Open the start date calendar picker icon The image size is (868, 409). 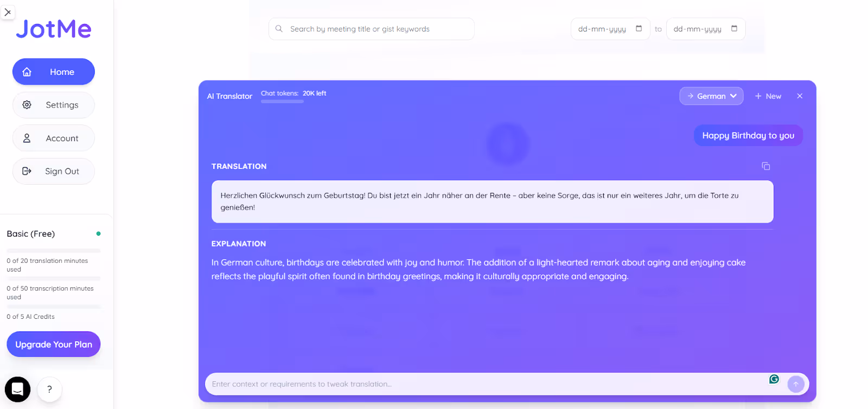(639, 28)
